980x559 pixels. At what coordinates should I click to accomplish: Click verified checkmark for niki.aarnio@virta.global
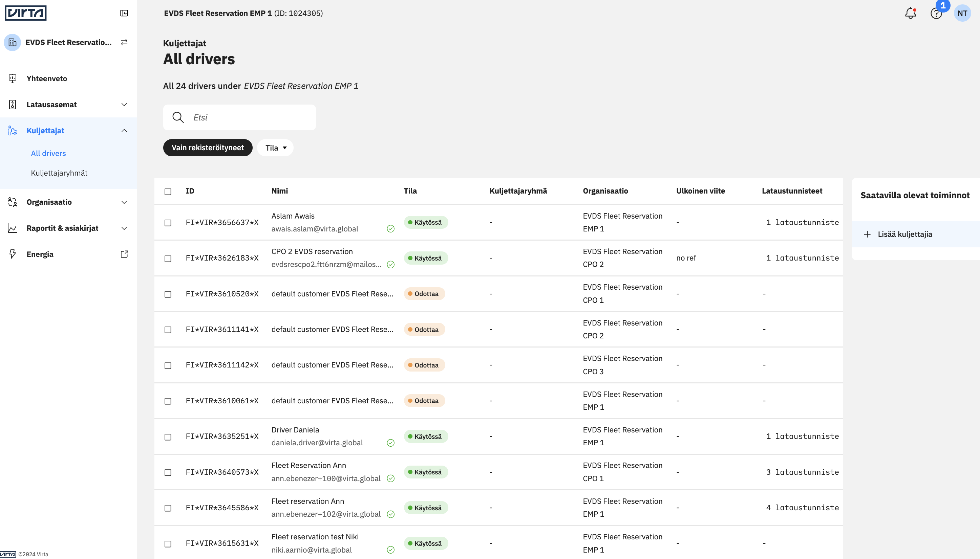coord(391,550)
